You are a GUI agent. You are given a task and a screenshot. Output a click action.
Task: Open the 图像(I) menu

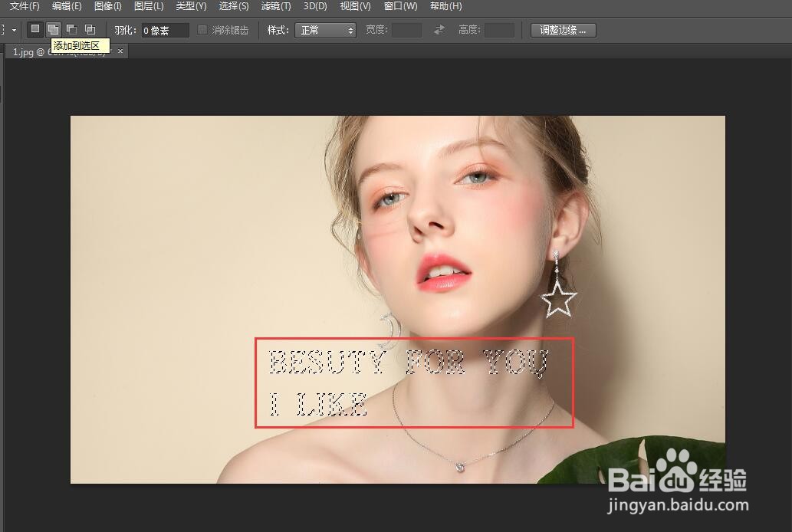pyautogui.click(x=107, y=6)
